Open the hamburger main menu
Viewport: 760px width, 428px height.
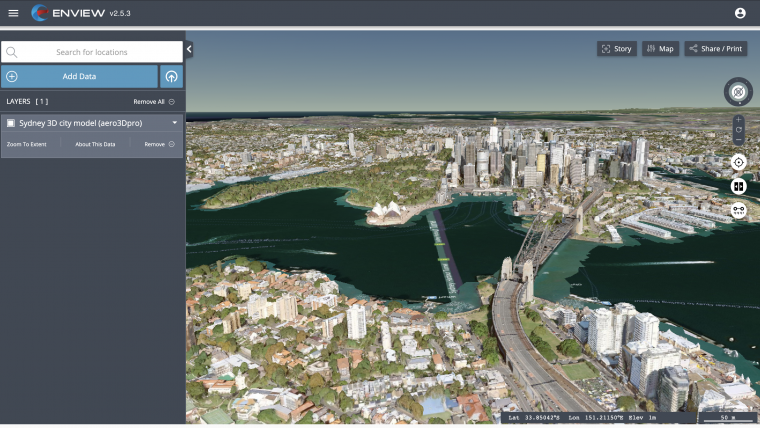(13, 13)
